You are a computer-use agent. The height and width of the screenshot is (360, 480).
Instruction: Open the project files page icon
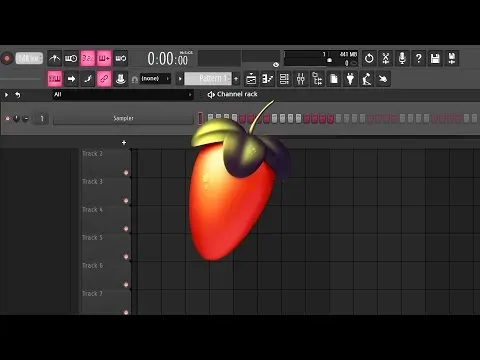tap(334, 79)
